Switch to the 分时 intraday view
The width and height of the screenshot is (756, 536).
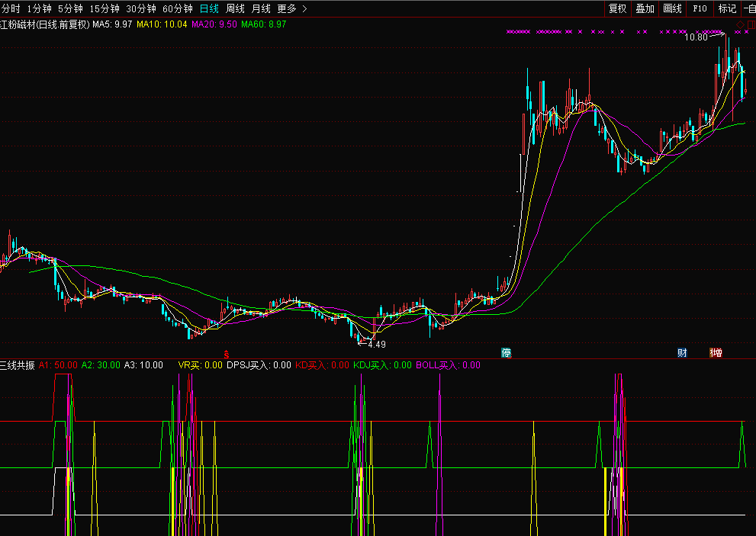(11, 8)
